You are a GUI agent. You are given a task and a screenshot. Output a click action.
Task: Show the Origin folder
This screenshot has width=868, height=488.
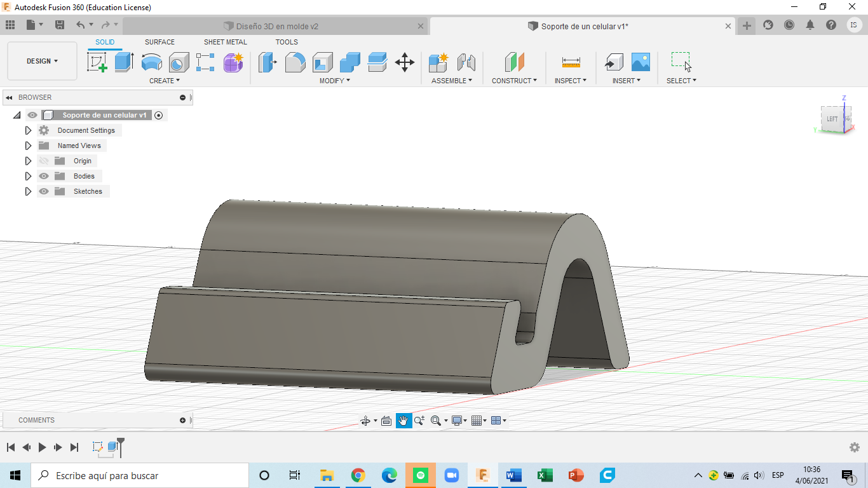pos(44,161)
